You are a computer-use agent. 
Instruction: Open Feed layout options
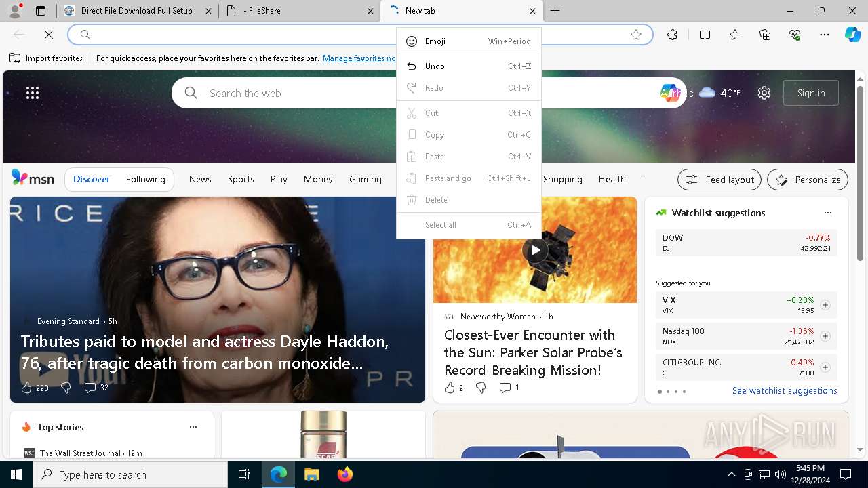tap(719, 180)
